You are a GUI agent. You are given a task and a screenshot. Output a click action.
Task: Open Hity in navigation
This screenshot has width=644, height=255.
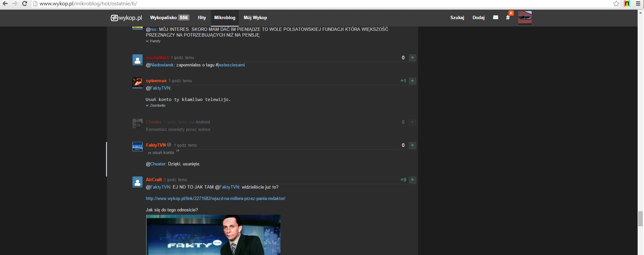click(202, 18)
